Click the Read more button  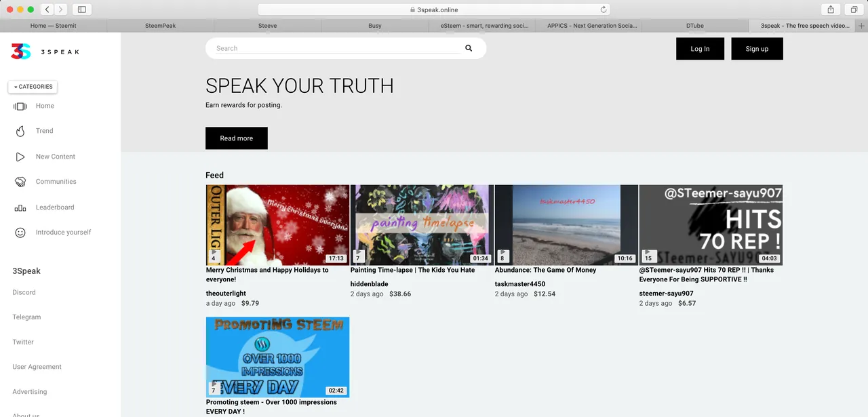tap(236, 138)
